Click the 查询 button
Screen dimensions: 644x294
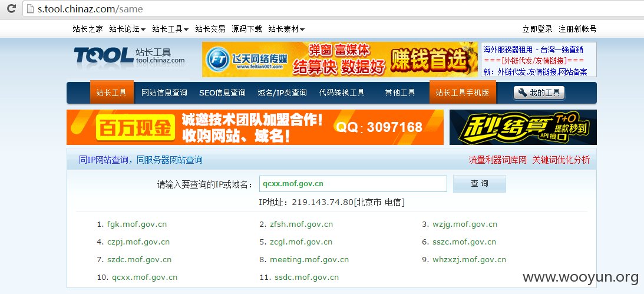[x=479, y=184]
